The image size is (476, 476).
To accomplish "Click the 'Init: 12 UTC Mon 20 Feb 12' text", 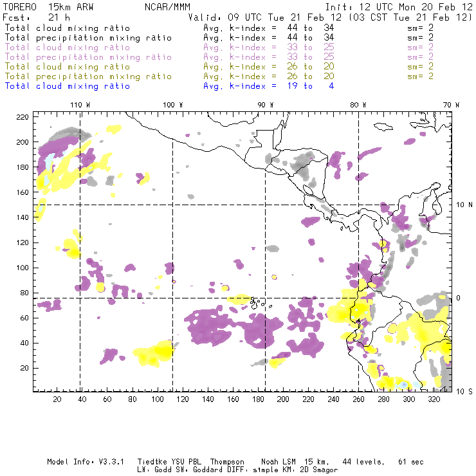I will [399, 7].
